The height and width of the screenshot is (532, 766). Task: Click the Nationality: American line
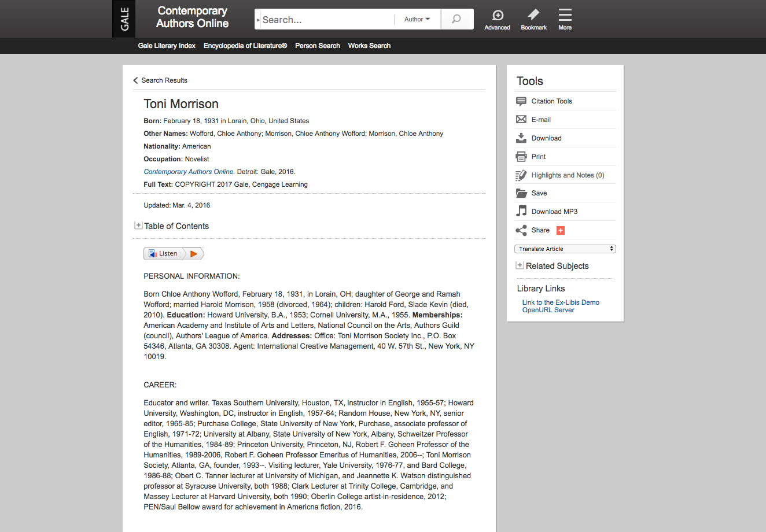[177, 146]
